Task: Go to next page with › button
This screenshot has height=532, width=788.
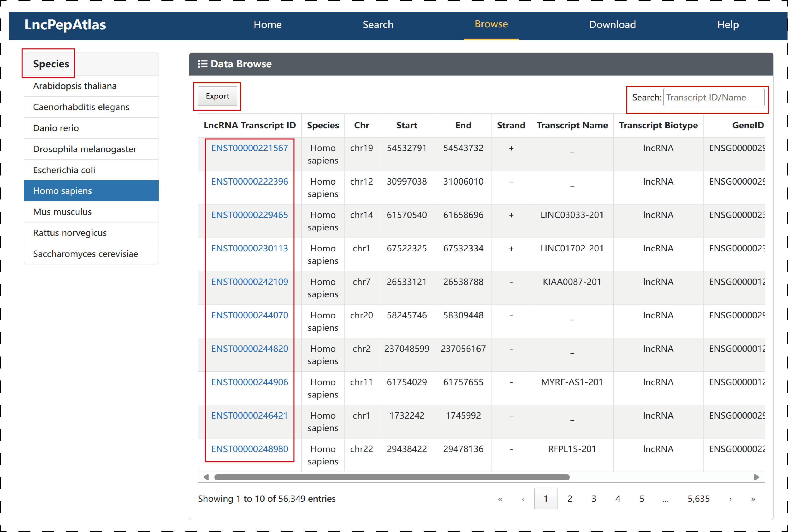Action: pyautogui.click(x=730, y=499)
